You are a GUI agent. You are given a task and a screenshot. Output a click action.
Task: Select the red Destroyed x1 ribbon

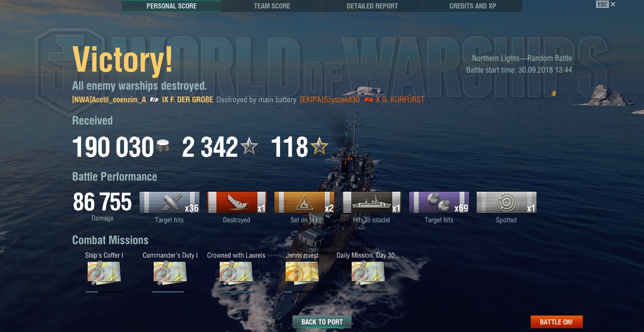237,202
